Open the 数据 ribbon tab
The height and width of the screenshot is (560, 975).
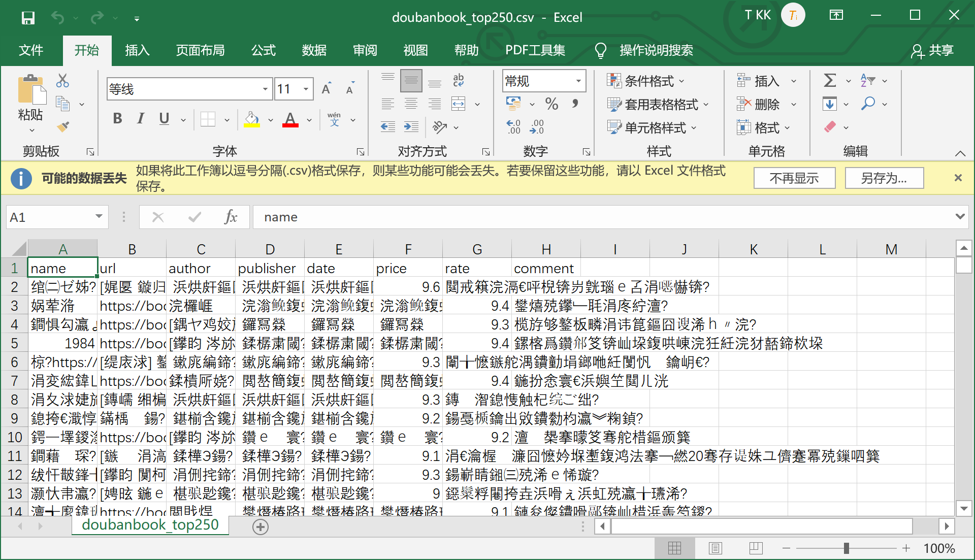pos(314,50)
